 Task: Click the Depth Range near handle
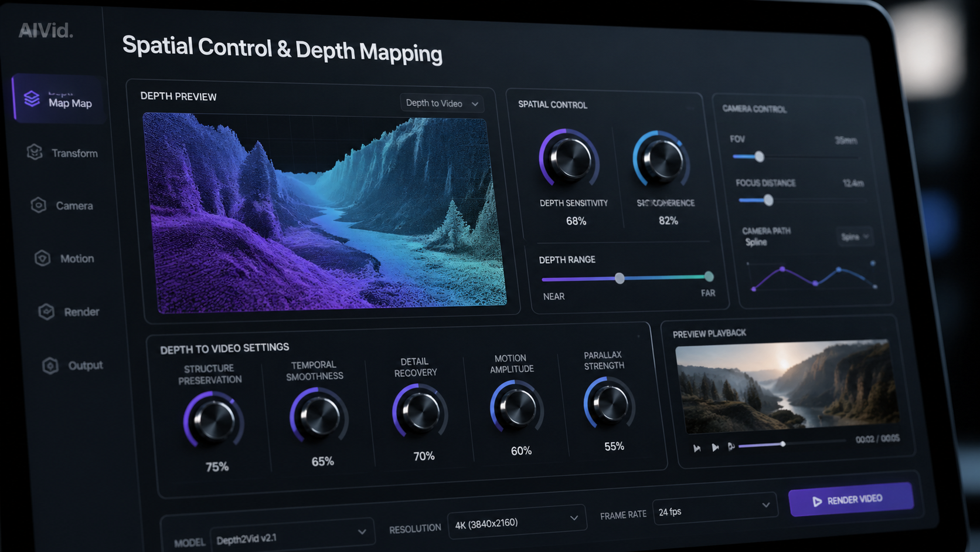coord(620,278)
